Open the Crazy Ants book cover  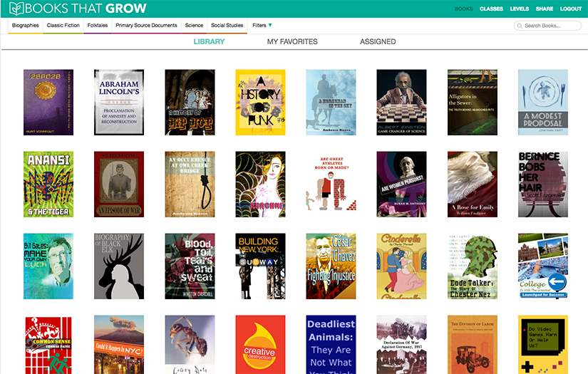click(190, 345)
